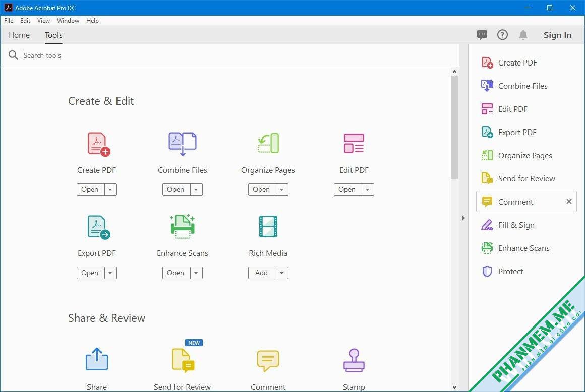
Task: Click the NEW badge above Send for Review
Action: coord(194,343)
